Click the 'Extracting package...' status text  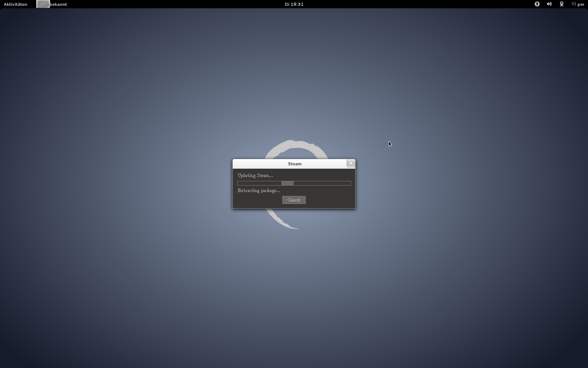click(x=259, y=190)
